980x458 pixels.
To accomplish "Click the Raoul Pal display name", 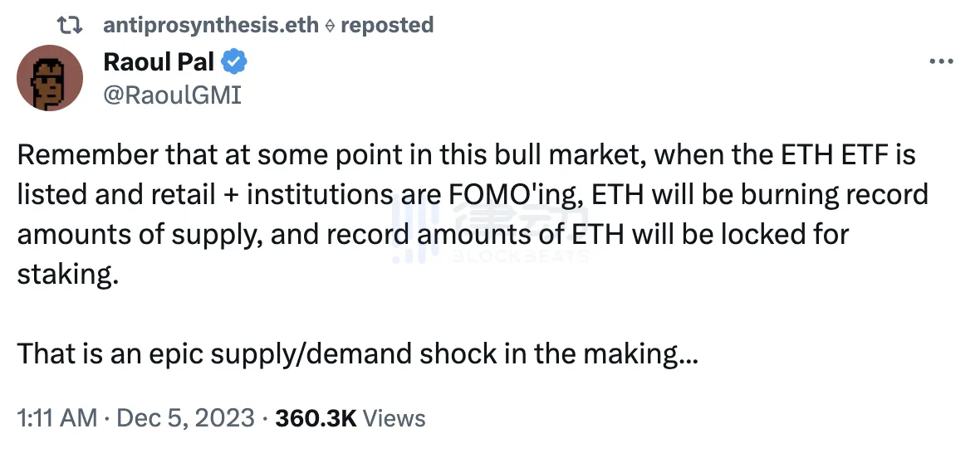I will [159, 61].
